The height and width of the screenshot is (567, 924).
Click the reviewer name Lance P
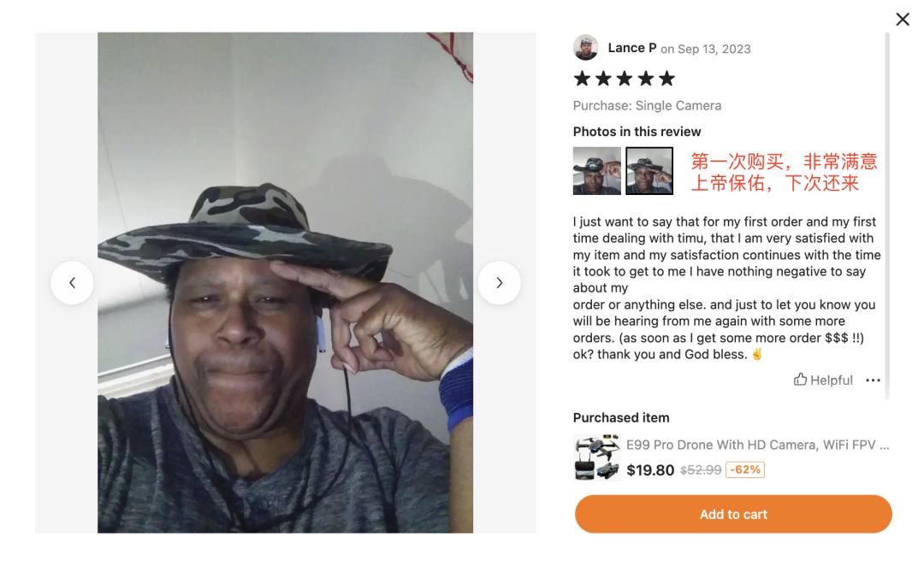[631, 48]
